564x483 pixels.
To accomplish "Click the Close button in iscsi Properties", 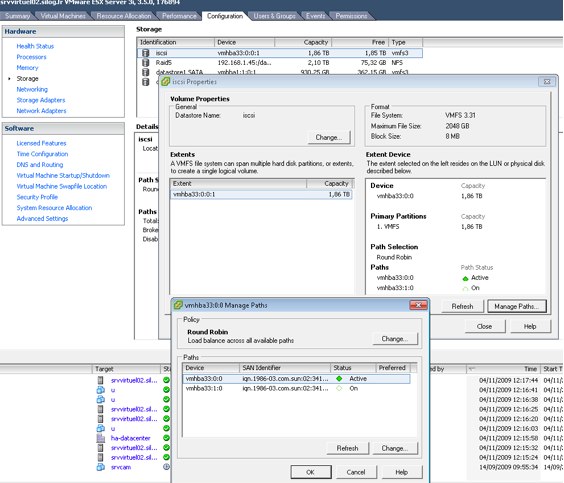I will (484, 327).
